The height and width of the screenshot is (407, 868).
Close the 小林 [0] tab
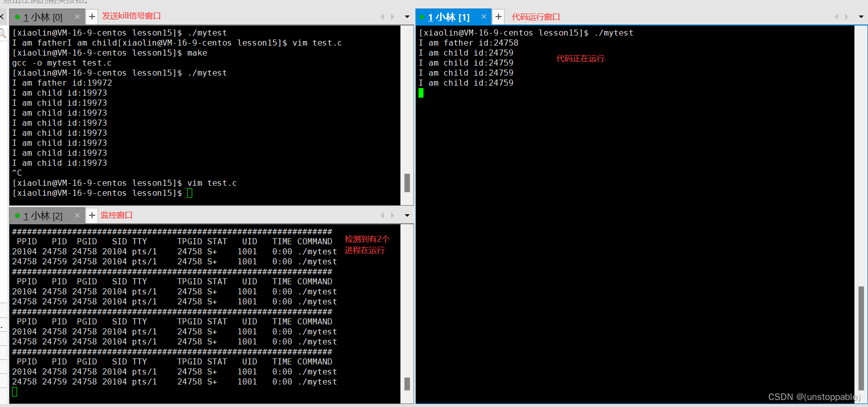(77, 17)
